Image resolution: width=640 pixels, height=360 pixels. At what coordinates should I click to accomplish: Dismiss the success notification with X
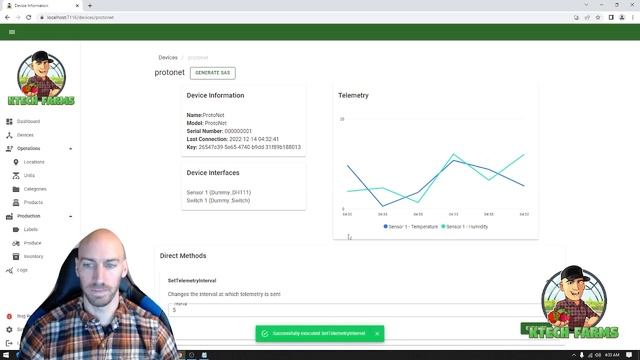[377, 333]
